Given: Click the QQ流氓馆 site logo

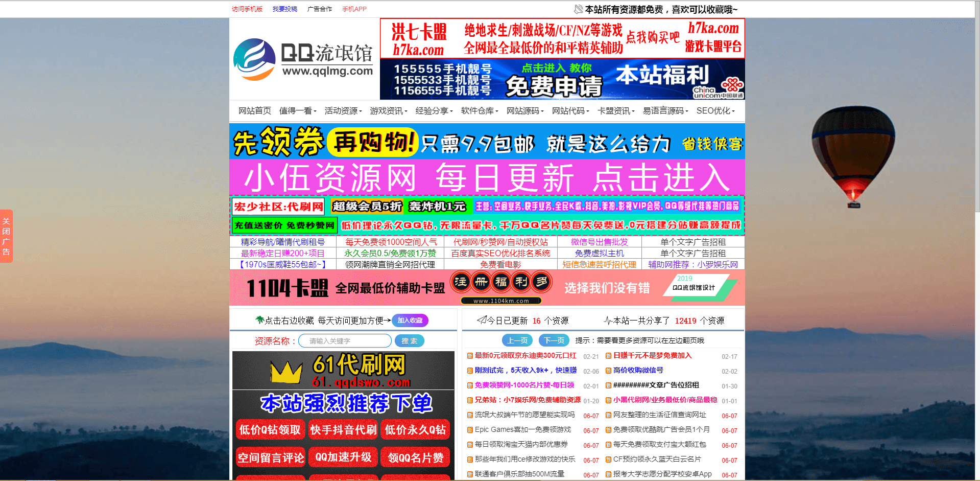Looking at the screenshot, I should click(x=303, y=58).
